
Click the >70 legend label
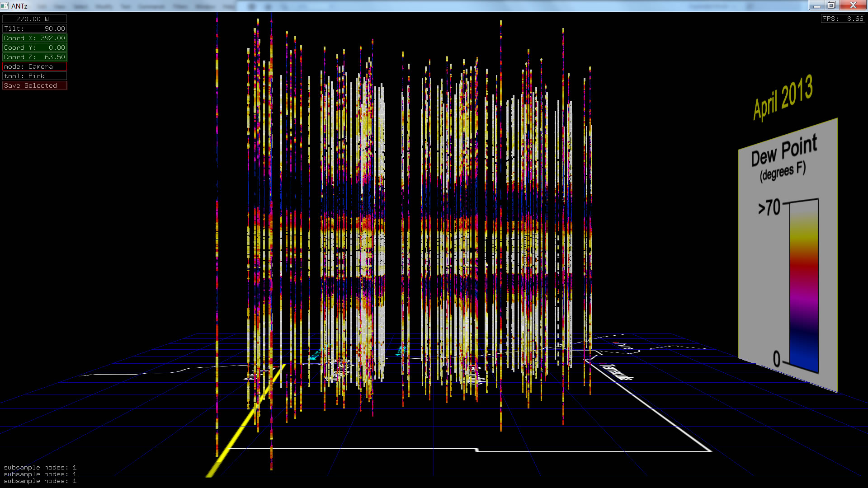coord(769,208)
